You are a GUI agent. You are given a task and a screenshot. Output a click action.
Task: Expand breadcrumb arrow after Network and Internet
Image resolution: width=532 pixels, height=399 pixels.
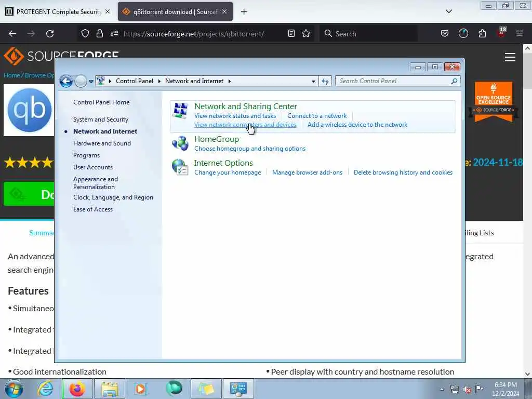tap(230, 81)
